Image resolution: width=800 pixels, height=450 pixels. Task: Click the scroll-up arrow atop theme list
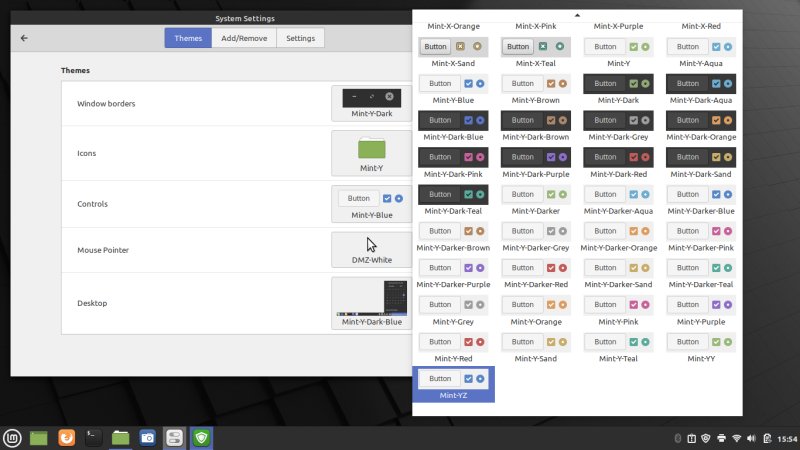pos(577,15)
